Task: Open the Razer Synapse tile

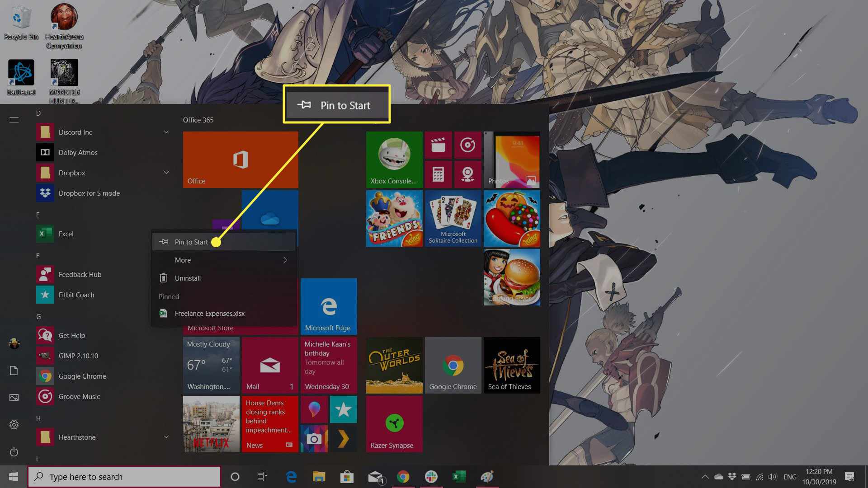Action: pos(394,424)
